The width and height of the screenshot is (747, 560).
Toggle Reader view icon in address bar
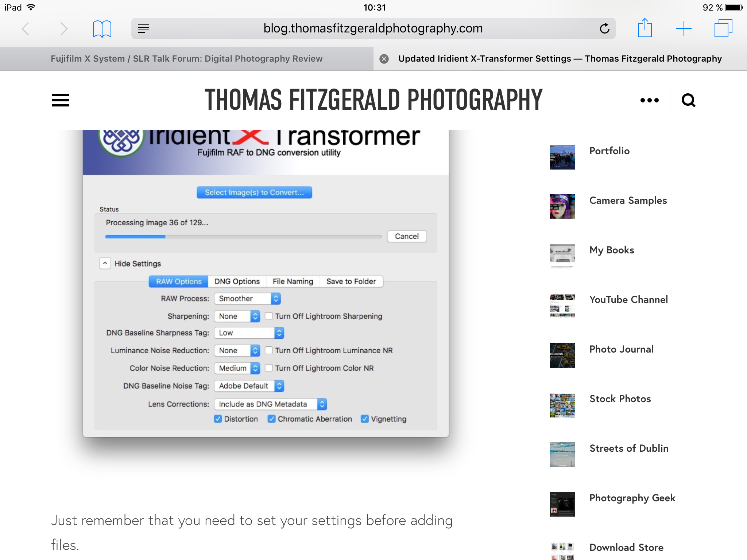[143, 28]
